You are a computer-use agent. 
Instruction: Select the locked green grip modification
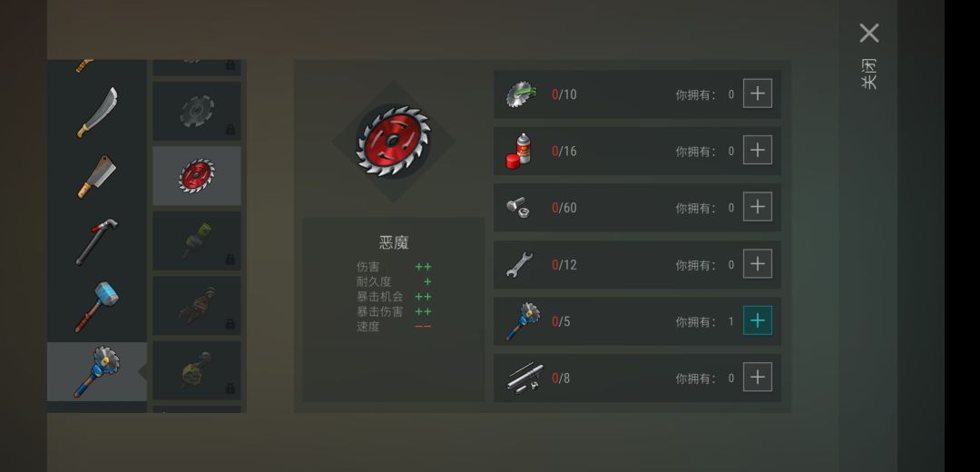point(197,241)
